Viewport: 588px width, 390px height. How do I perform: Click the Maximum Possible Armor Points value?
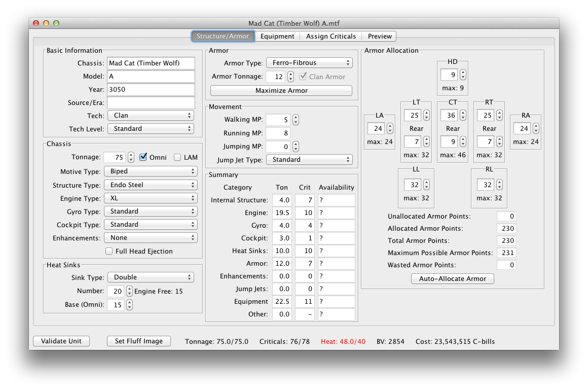coord(506,253)
